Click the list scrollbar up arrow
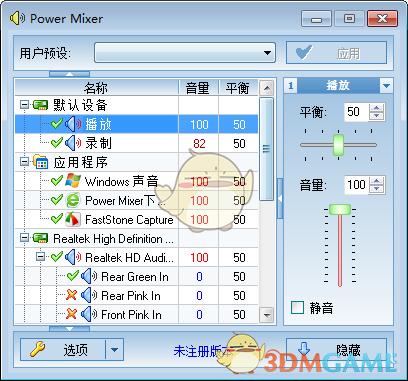 (x=266, y=88)
